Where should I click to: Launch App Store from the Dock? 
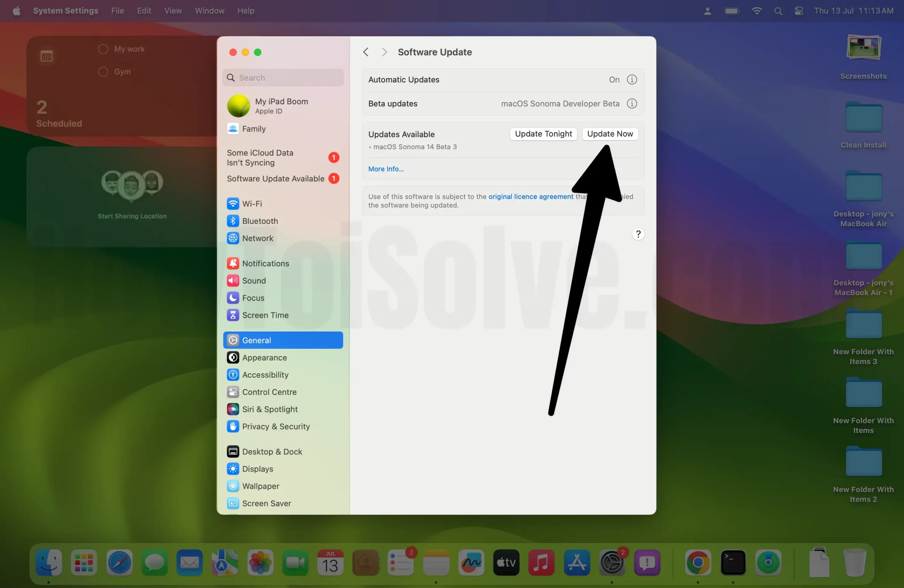click(577, 563)
